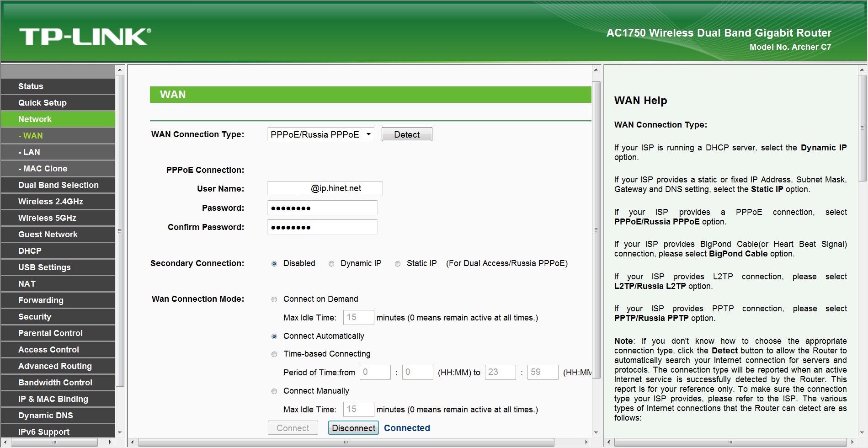Click Connect on Demand Max Idle Time field
This screenshot has height=448, width=868.
click(359, 317)
